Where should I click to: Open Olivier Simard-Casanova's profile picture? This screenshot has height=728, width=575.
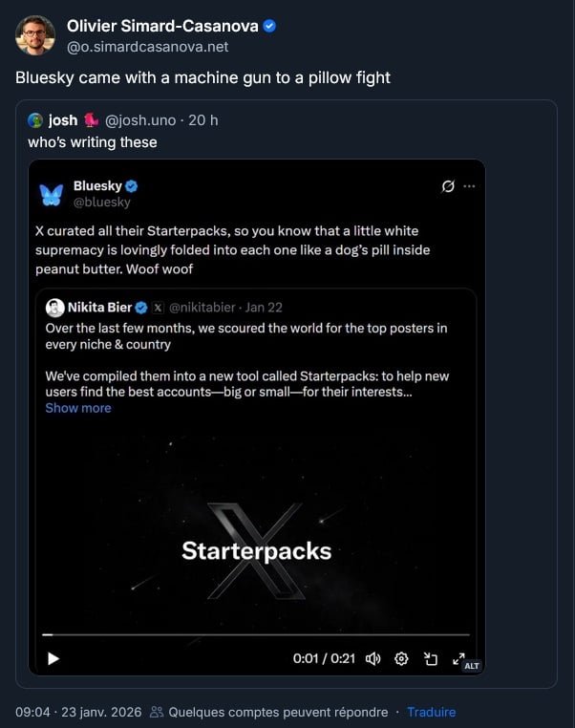35,36
